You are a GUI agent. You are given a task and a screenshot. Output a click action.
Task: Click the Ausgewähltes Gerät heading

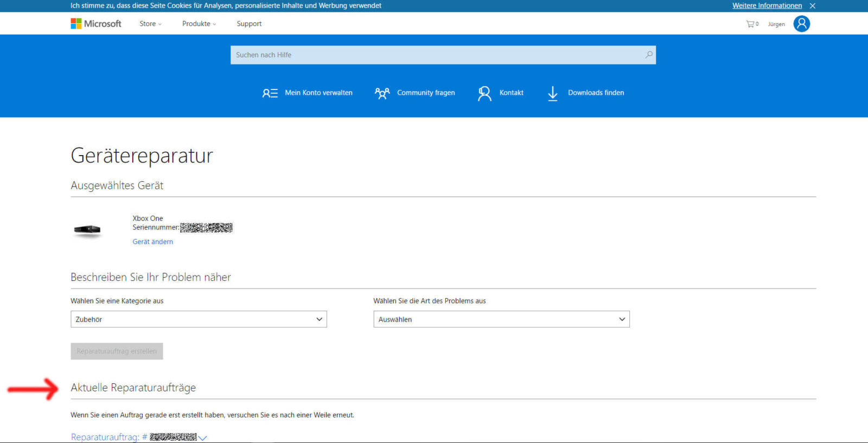click(117, 185)
